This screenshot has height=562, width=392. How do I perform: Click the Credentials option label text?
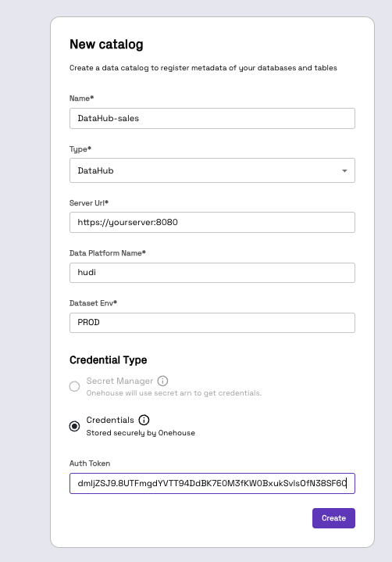[110, 420]
